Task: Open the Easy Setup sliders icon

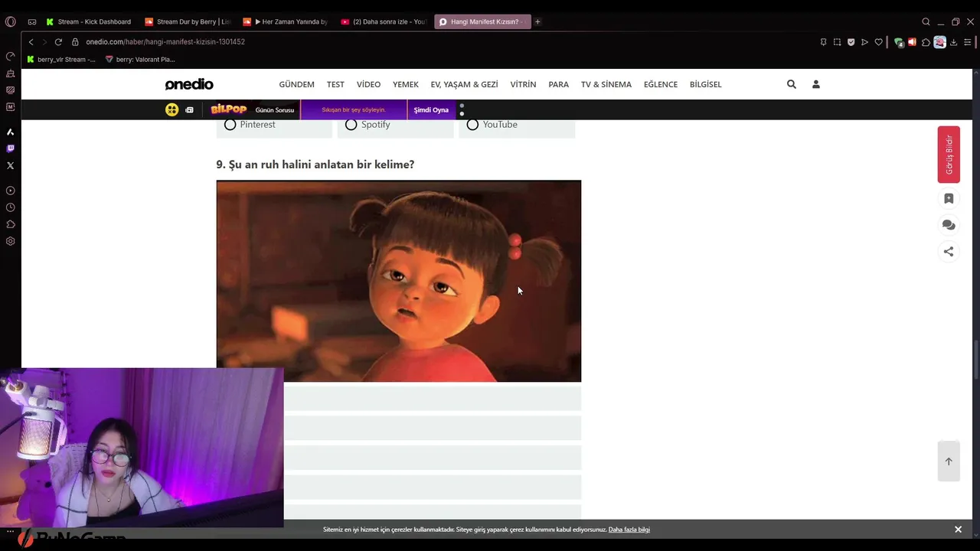Action: tap(967, 42)
